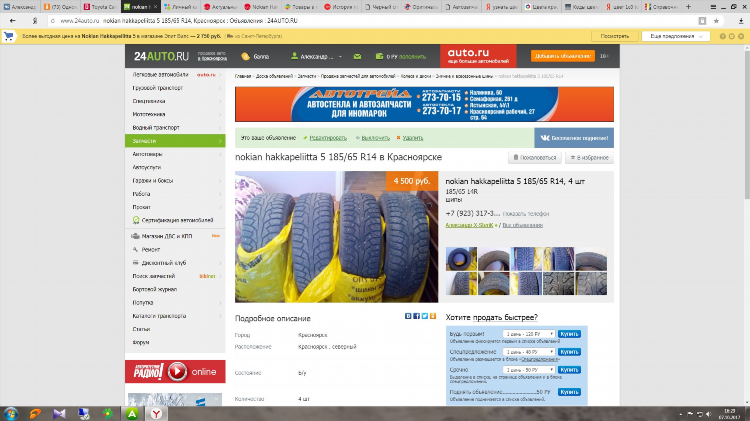
Task: Switch to the Черный browser tab
Action: click(x=381, y=7)
